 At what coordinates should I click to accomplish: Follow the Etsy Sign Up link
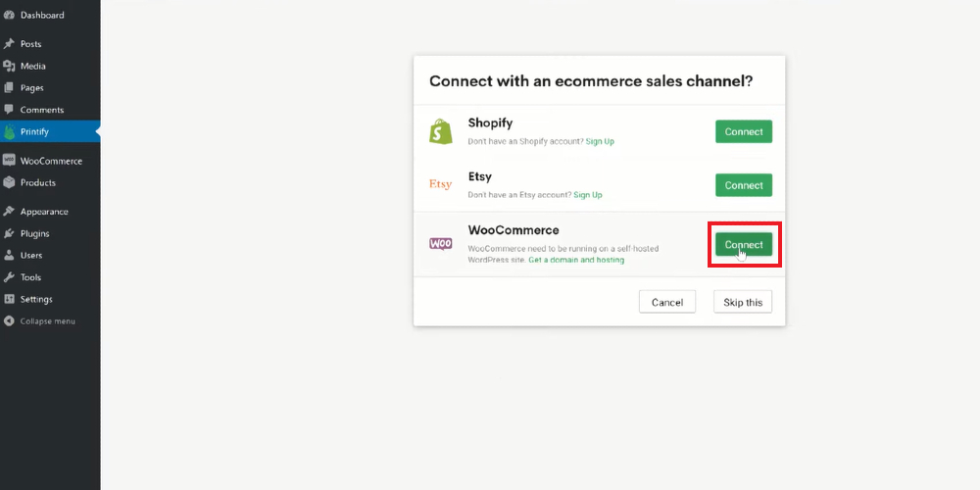(588, 195)
